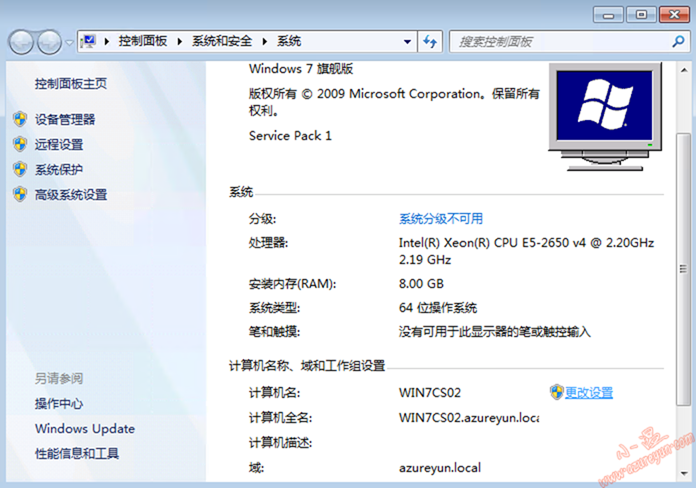Viewport: 696px width, 488px height.
Task: Click the Back navigation arrow button
Action: (20, 43)
